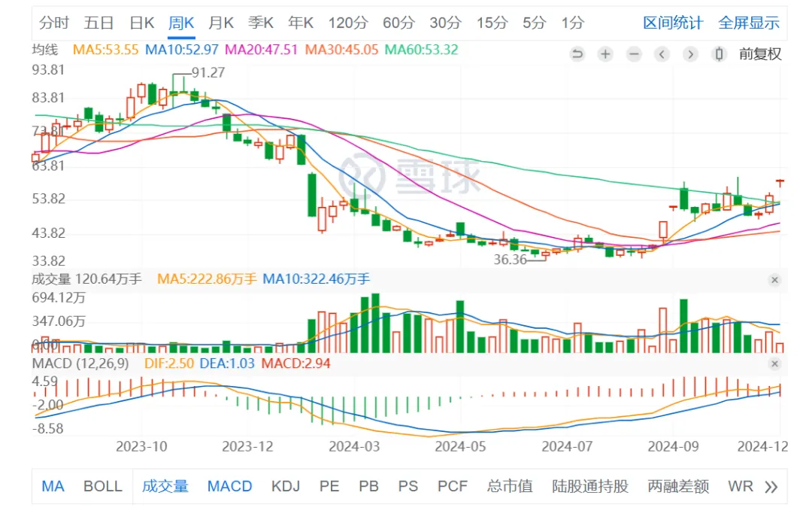
Task: Shift chart right with the right arrow icon
Action: point(690,54)
